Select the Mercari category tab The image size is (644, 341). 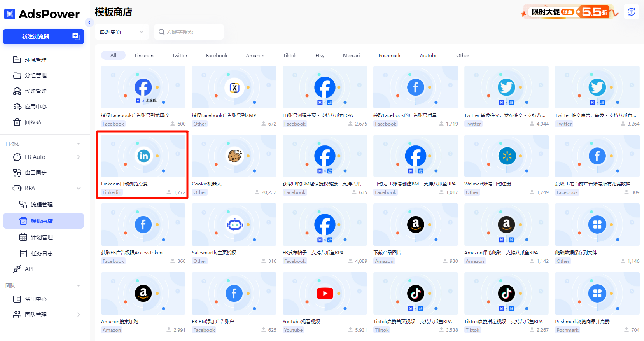click(x=351, y=55)
